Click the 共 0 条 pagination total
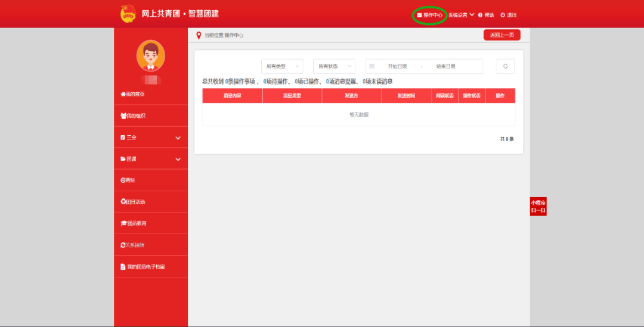The width and height of the screenshot is (644, 327). [507, 139]
